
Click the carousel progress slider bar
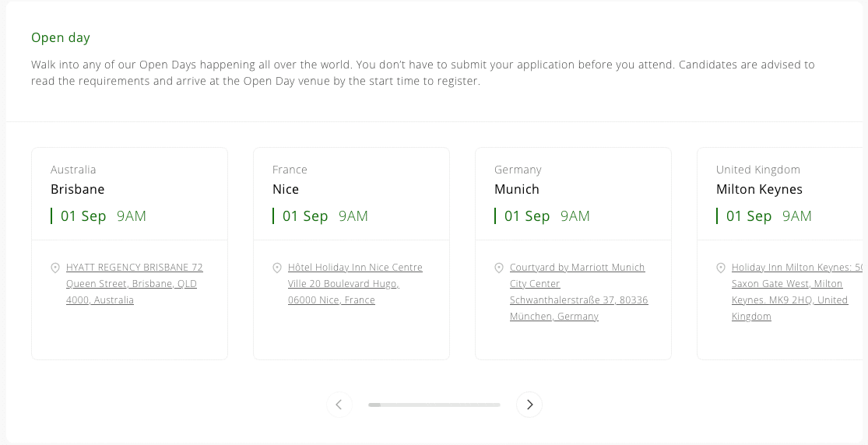[x=434, y=405]
